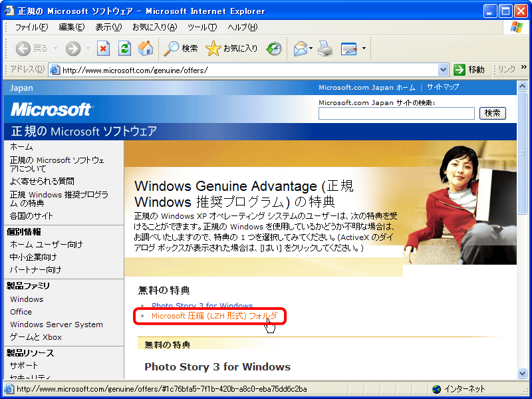The image size is (532, 399).
Task: Refresh the page with green arrows icon
Action: click(x=124, y=49)
